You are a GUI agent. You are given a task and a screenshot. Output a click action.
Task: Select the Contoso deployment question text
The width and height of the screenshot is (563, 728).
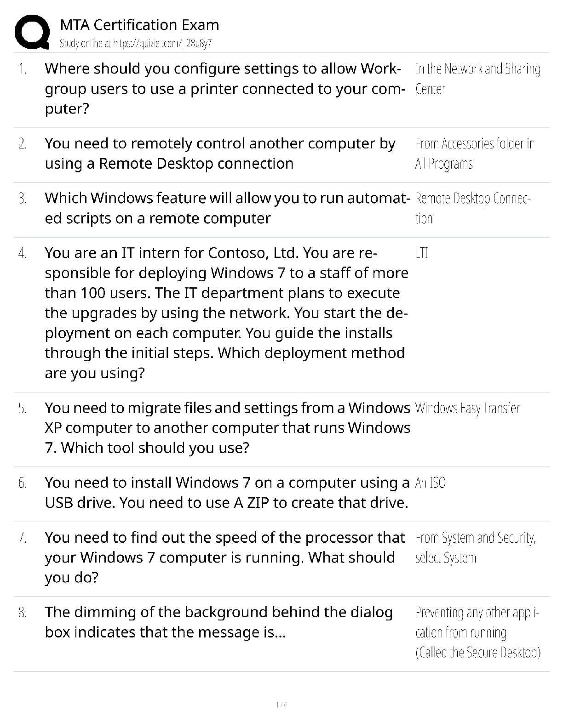coord(226,313)
